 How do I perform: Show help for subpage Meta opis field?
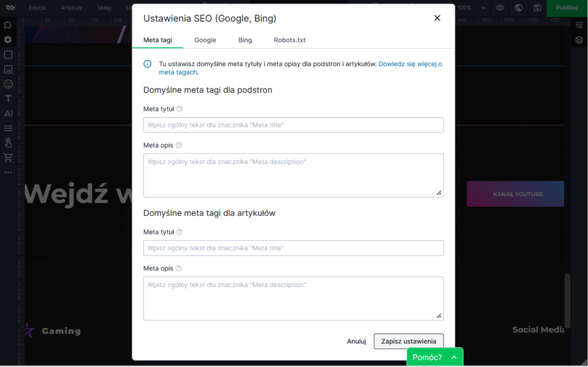coord(179,145)
